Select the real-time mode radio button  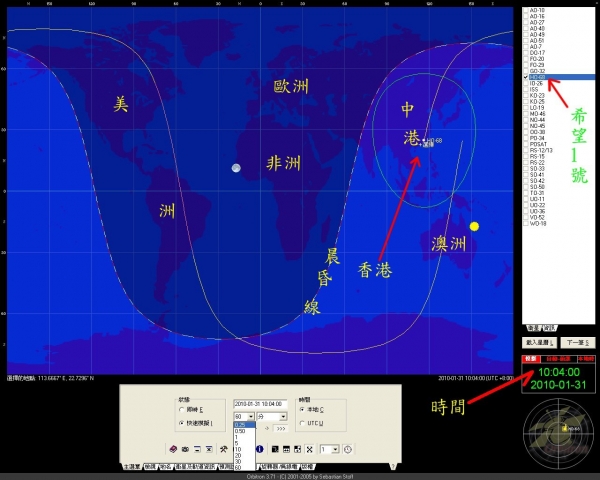[180, 409]
